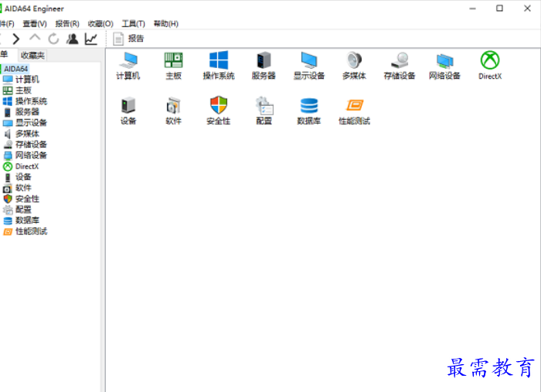Open the DirectX icon in main panel
The height and width of the screenshot is (392, 541).
coord(490,66)
